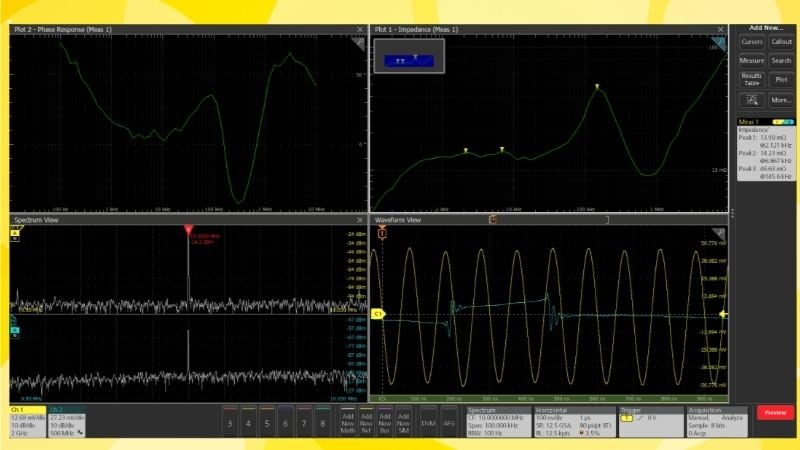
Task: Click the Plot button
Action: point(781,80)
